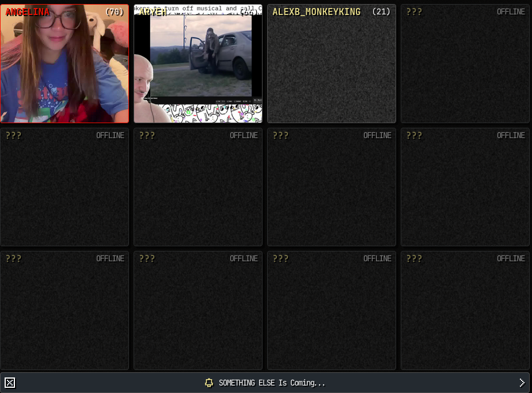Click the ALEXB_MONKEYKING name label
532x393 pixels.
pos(316,12)
